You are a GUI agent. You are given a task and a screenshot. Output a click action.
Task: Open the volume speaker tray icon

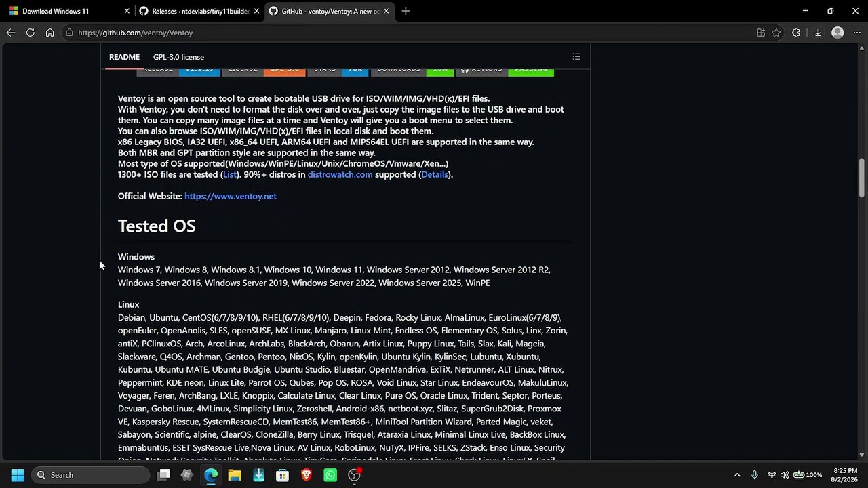pyautogui.click(x=785, y=475)
